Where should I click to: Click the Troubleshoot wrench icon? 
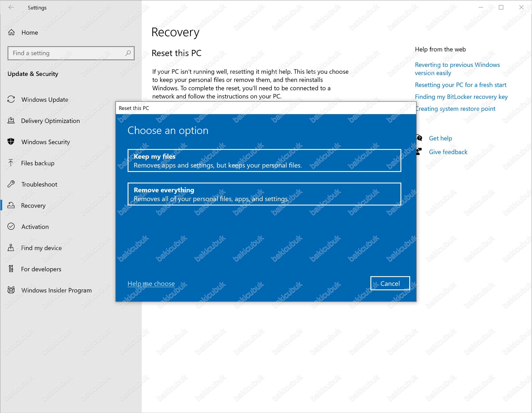11,184
